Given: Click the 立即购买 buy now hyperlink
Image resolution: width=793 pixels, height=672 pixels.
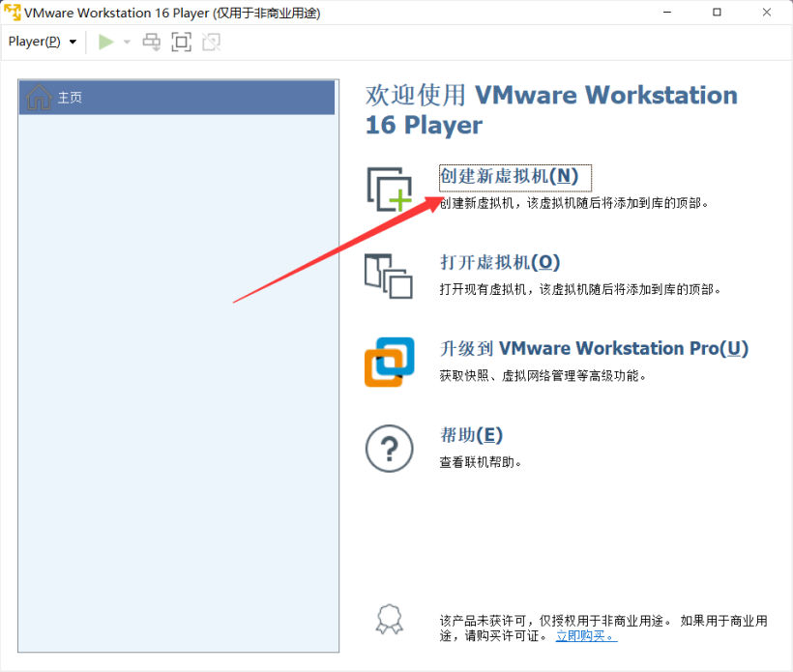Looking at the screenshot, I should coord(585,635).
